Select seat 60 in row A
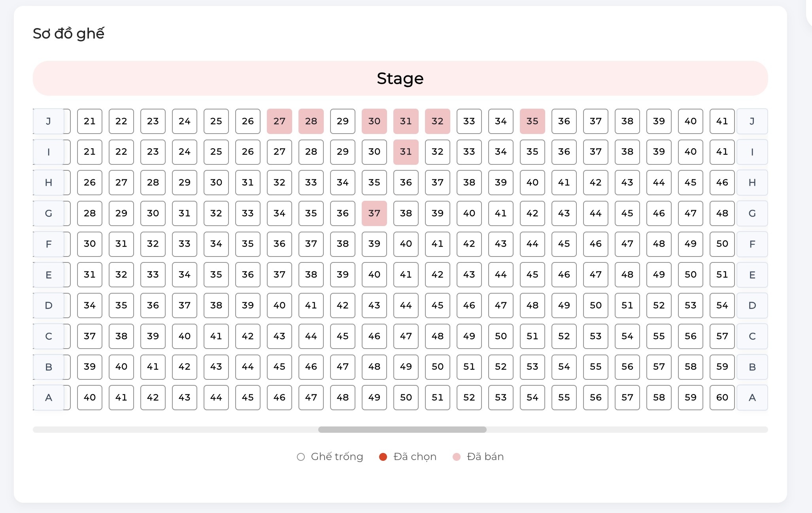This screenshot has width=812, height=513. tap(722, 398)
